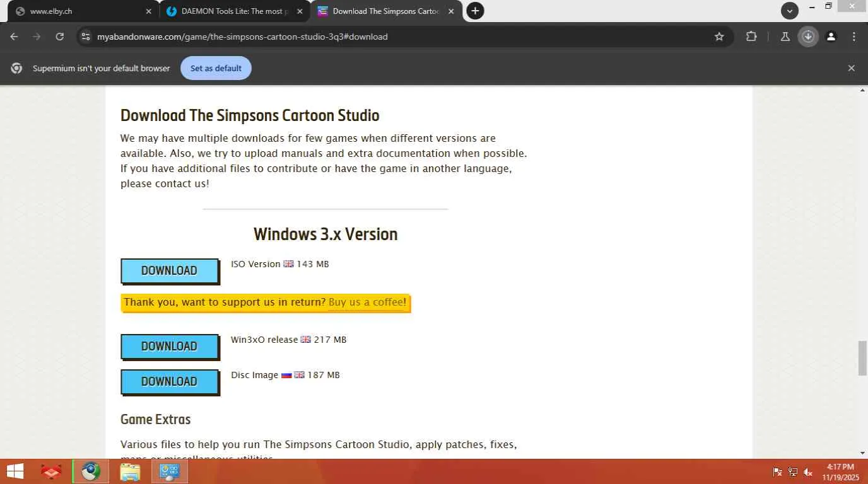Open a new browser tab
868x484 pixels.
click(475, 11)
